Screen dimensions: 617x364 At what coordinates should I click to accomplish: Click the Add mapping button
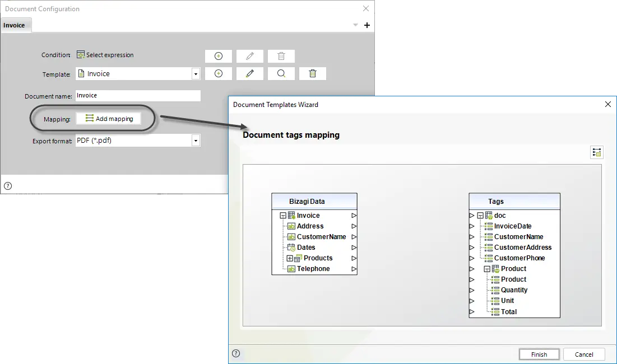click(109, 119)
